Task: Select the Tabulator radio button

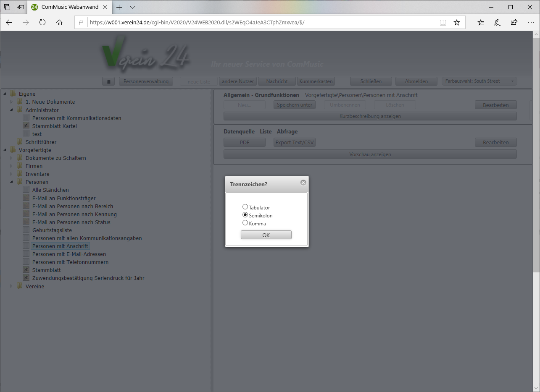Action: coord(245,207)
